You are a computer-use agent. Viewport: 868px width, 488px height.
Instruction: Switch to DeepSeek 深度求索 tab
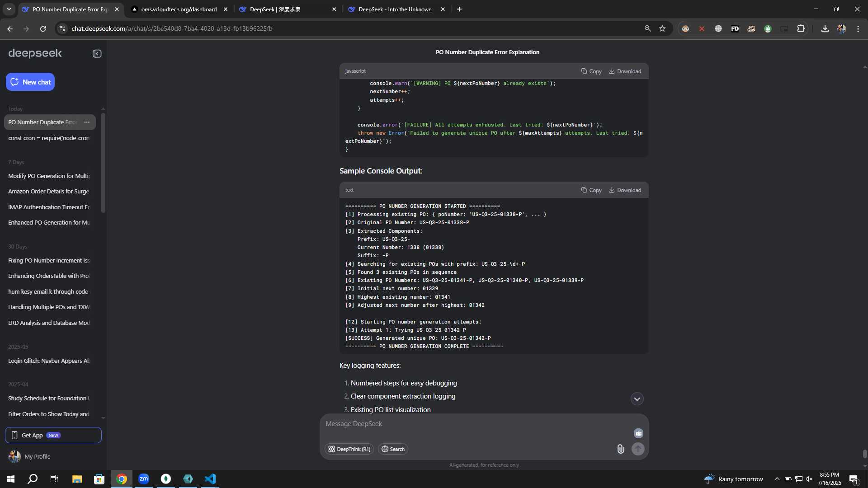pyautogui.click(x=288, y=9)
